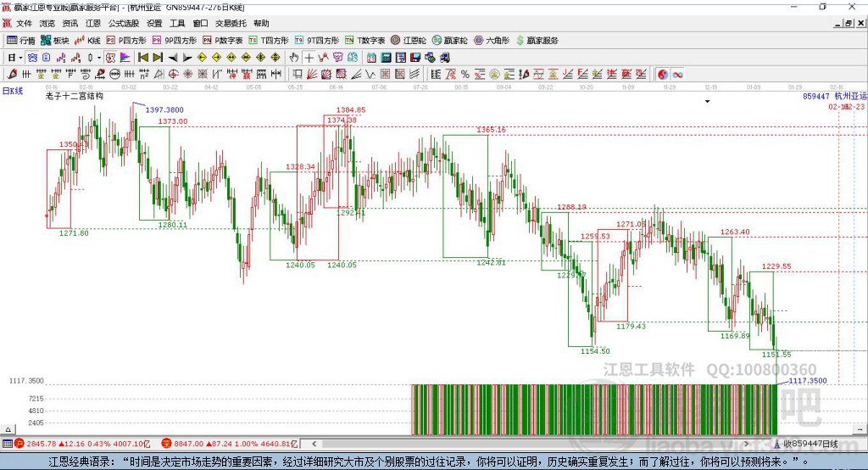Select the circled crosshair target tool
Screen dimensions: 868x470
click(173, 75)
